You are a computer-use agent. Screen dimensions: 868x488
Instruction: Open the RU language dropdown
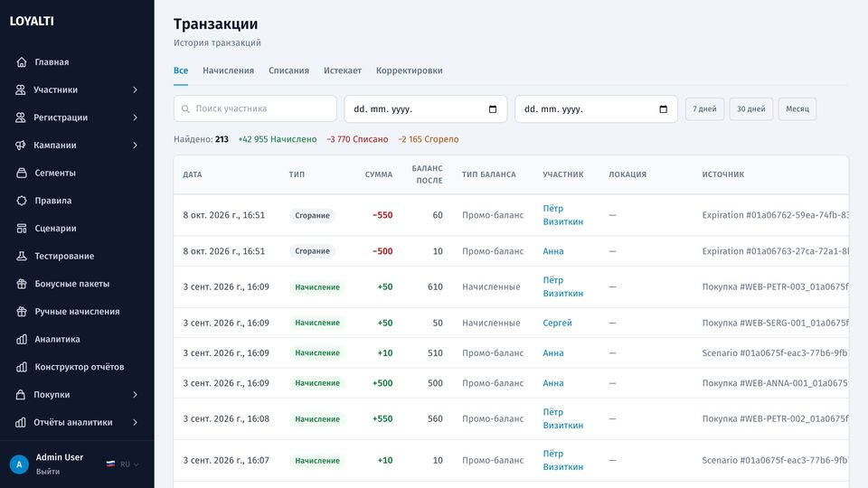[123, 465]
